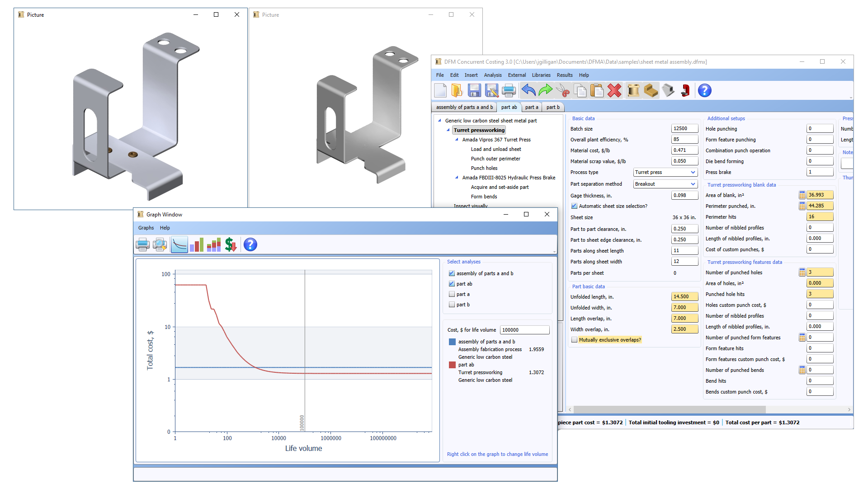The image size is (868, 488).
Task: Click the blue Undo arrow
Action: coord(528,91)
